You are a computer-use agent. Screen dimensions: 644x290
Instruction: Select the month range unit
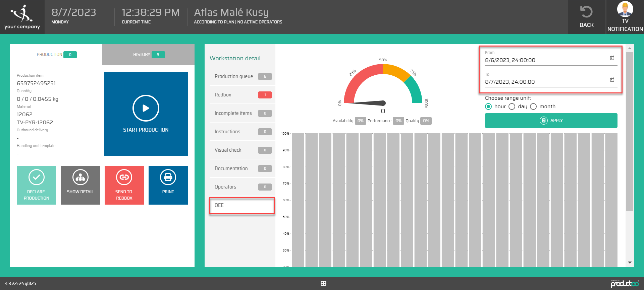tap(534, 106)
